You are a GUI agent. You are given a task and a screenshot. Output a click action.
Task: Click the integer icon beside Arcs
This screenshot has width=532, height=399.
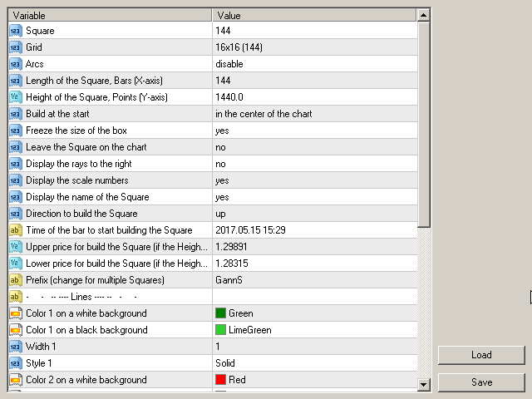[x=16, y=64]
